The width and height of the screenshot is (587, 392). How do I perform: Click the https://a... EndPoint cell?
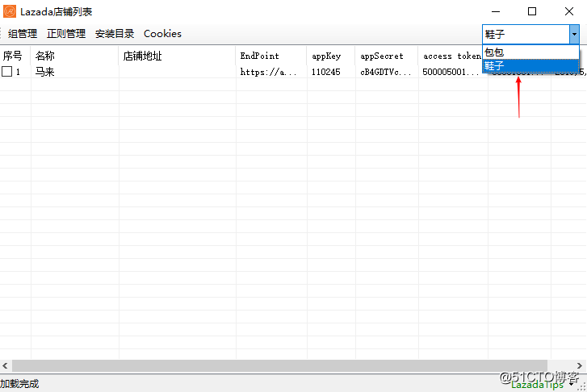tap(268, 72)
